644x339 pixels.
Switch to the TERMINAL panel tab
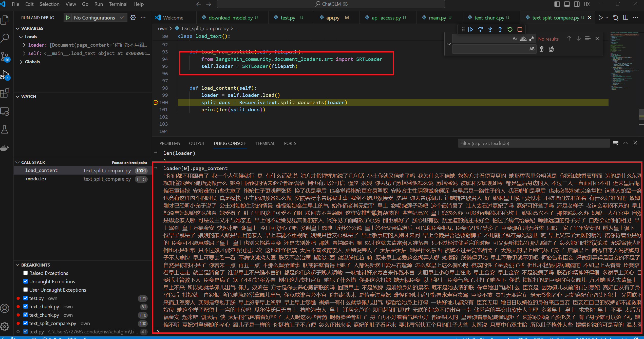(265, 143)
